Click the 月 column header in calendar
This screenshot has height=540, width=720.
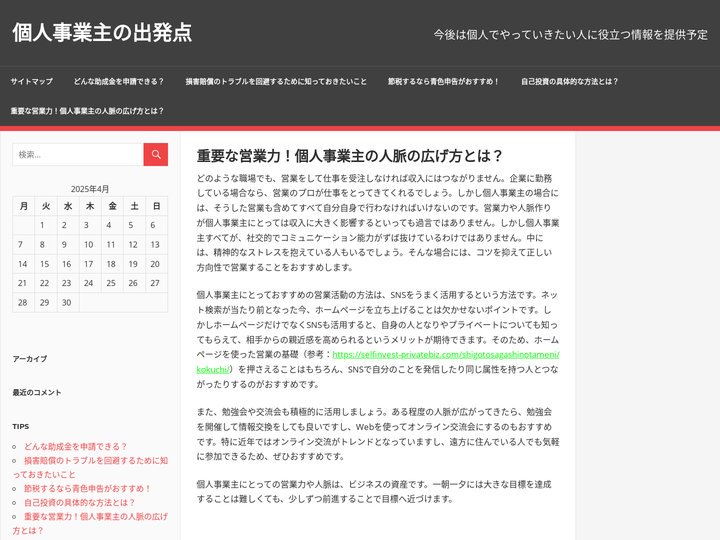(23, 206)
